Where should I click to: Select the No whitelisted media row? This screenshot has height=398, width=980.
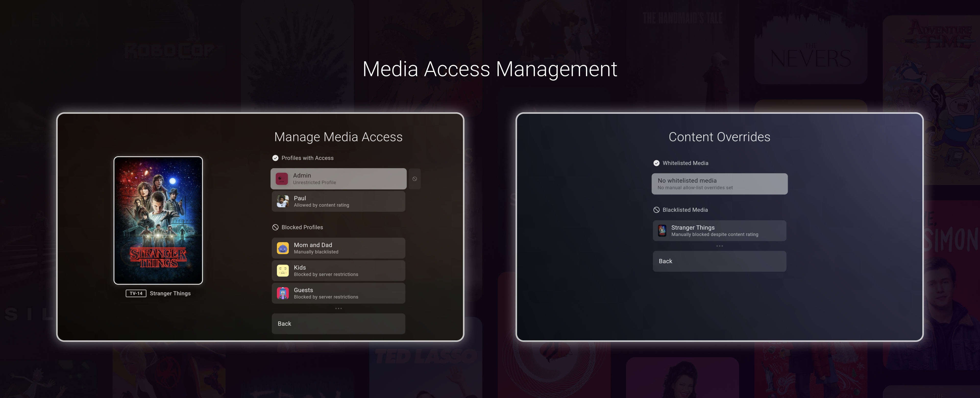(719, 184)
